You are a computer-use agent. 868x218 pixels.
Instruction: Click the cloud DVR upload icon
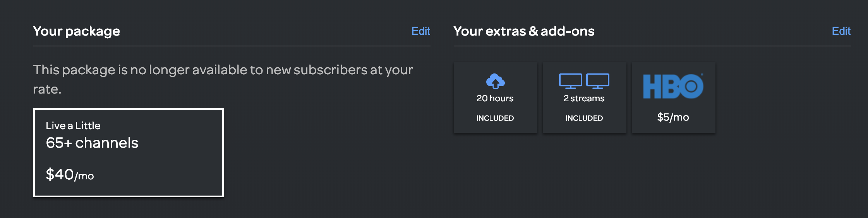pos(495,81)
